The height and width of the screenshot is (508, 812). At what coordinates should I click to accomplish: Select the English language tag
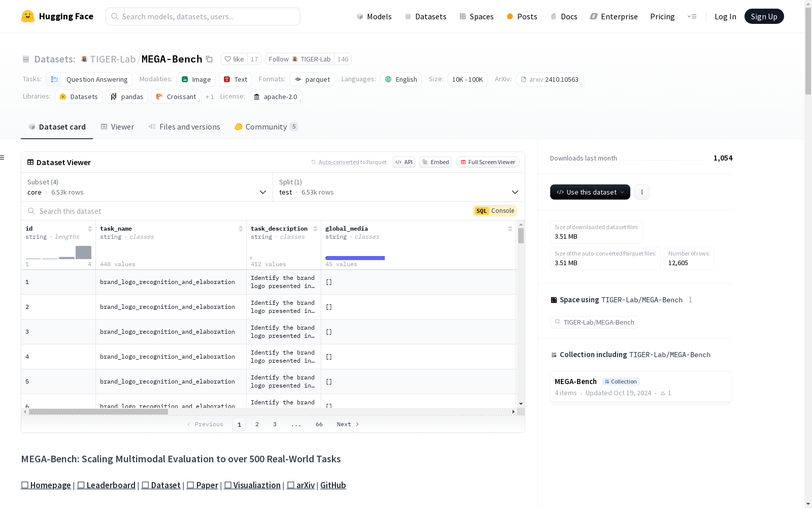(x=401, y=79)
